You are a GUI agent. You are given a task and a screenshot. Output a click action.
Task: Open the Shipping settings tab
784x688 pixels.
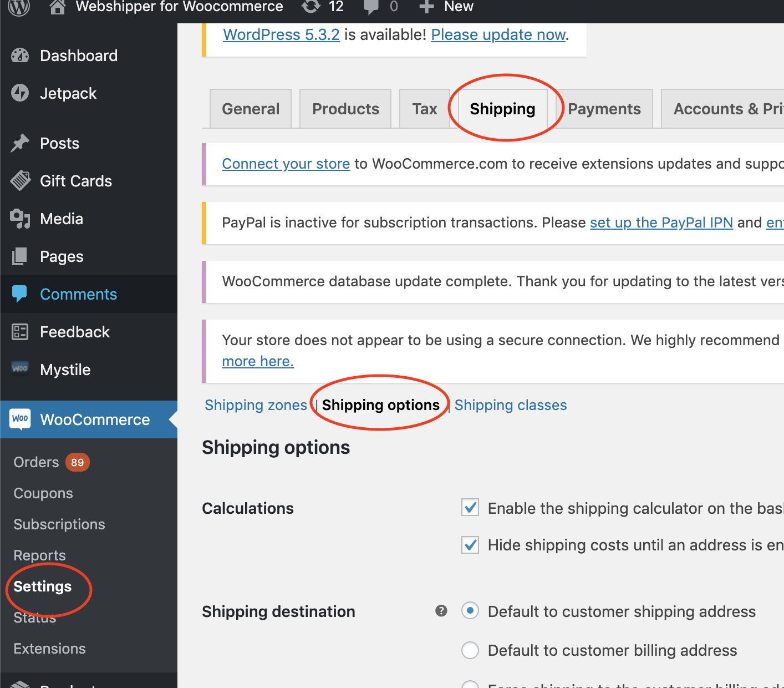[x=502, y=109]
